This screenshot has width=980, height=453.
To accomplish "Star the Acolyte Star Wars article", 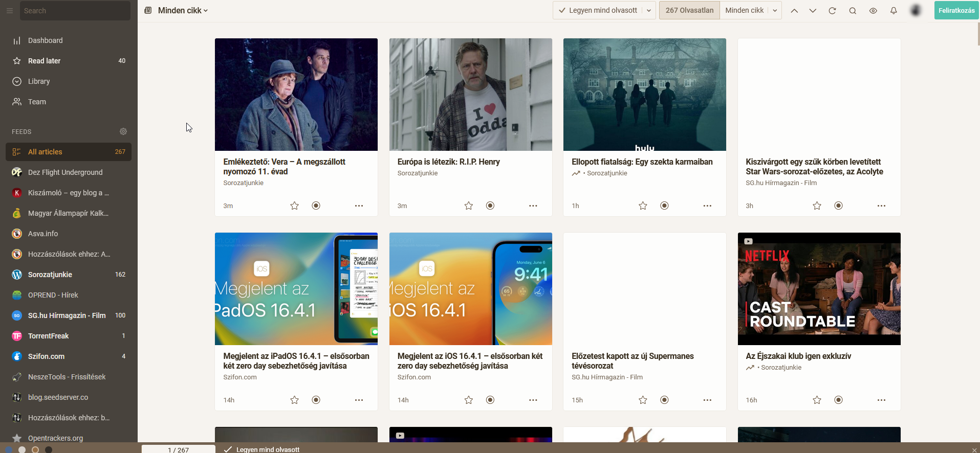I will 817,206.
